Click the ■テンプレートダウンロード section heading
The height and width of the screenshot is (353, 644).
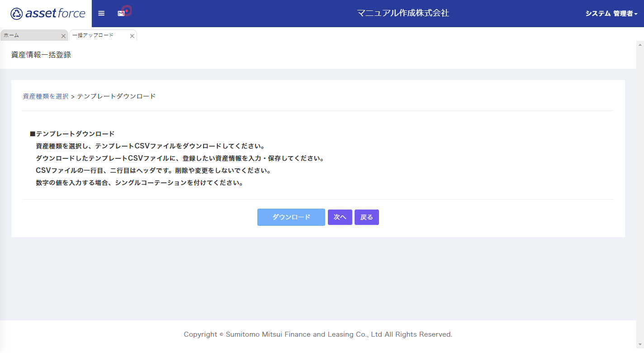(x=72, y=134)
